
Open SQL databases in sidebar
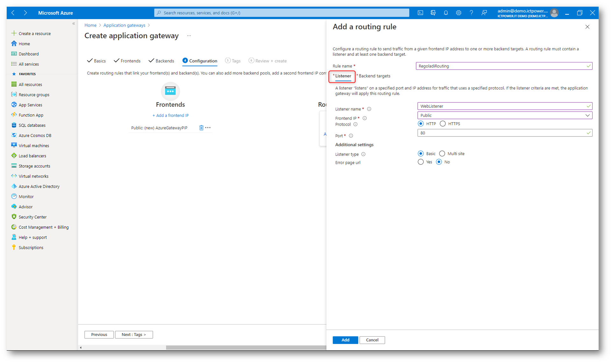pos(32,125)
